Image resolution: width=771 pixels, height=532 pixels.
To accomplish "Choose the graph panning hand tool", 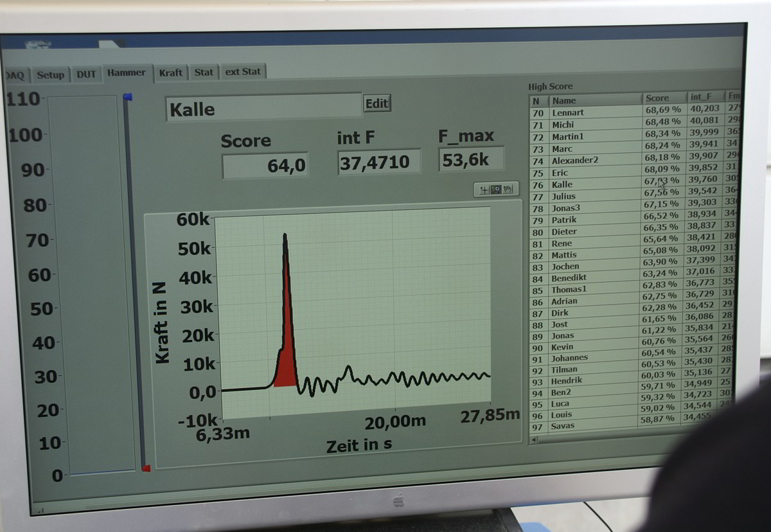I will [508, 190].
